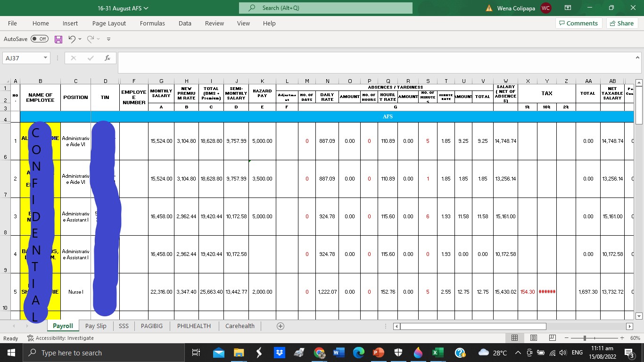Click the horizontal scrollbar right arrow
Image resolution: width=644 pixels, height=362 pixels.
(x=629, y=326)
